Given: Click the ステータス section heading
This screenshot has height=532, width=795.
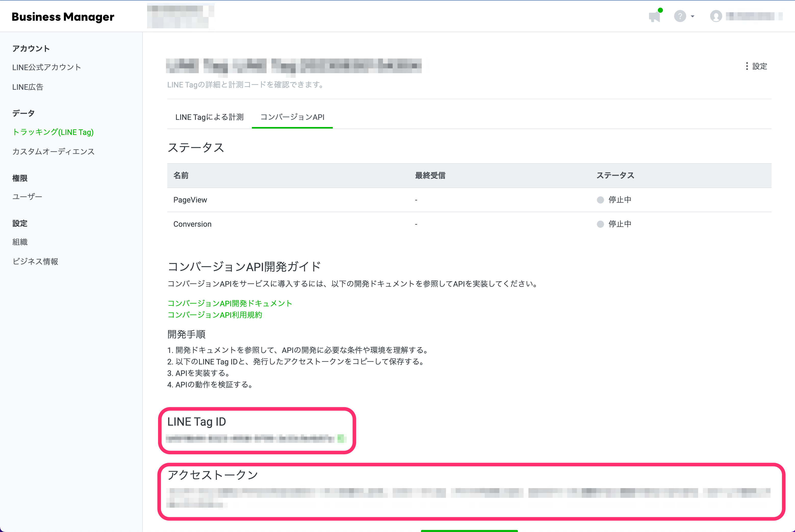Looking at the screenshot, I should pos(196,148).
